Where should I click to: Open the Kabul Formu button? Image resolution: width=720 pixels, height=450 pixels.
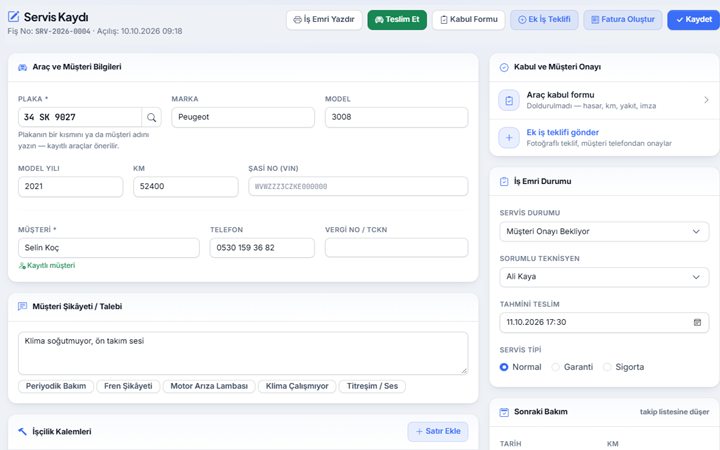[x=469, y=20]
